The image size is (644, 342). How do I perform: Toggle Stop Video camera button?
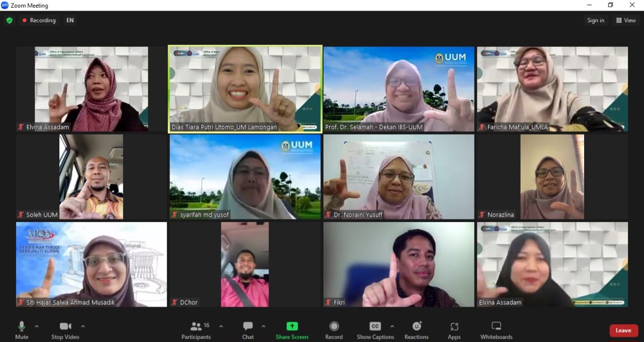pos(65,326)
